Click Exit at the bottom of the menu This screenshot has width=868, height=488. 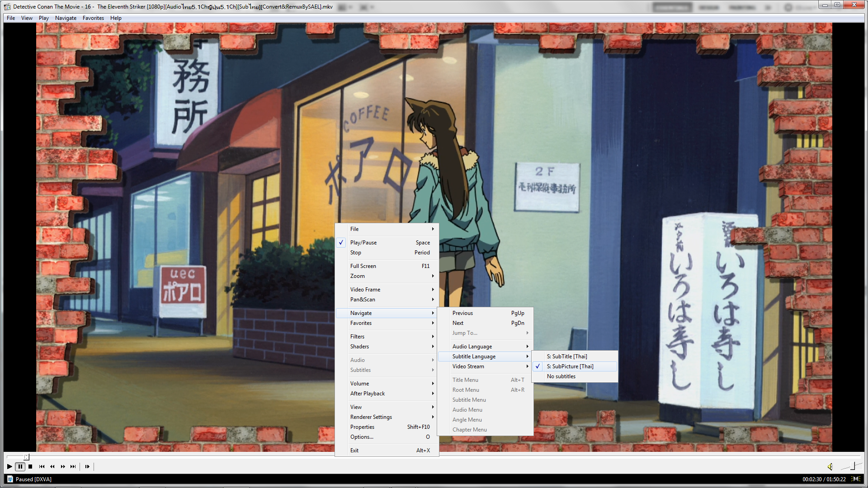pyautogui.click(x=354, y=450)
